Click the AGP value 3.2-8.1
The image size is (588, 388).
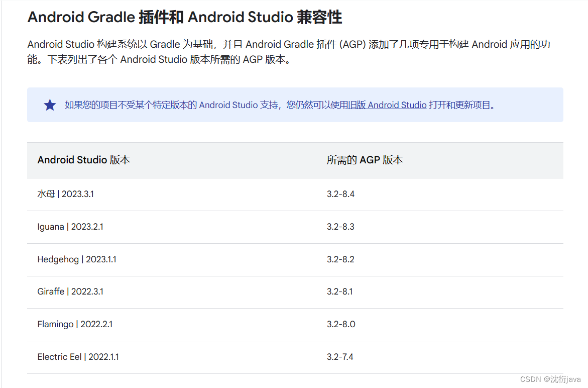click(340, 292)
